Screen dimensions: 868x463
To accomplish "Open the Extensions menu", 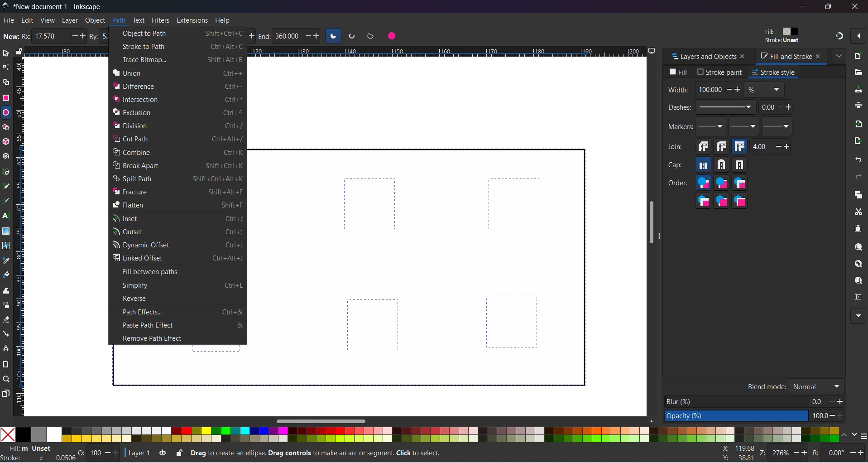I will pyautogui.click(x=192, y=20).
